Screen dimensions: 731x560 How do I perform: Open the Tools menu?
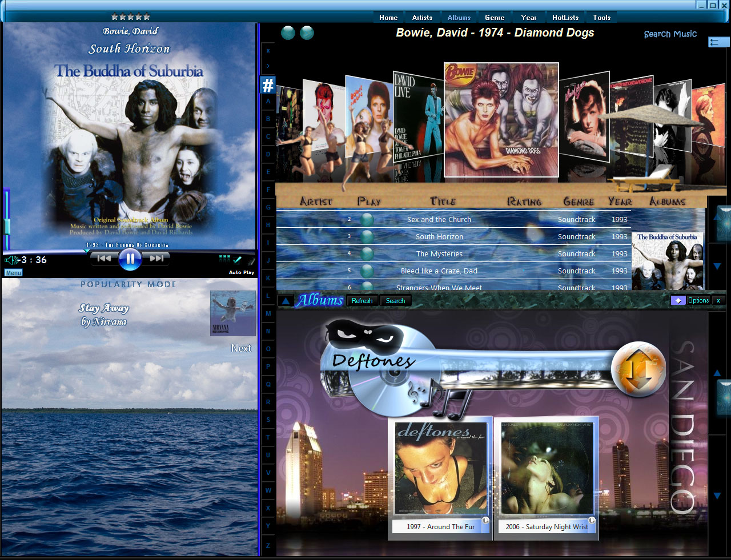click(601, 18)
